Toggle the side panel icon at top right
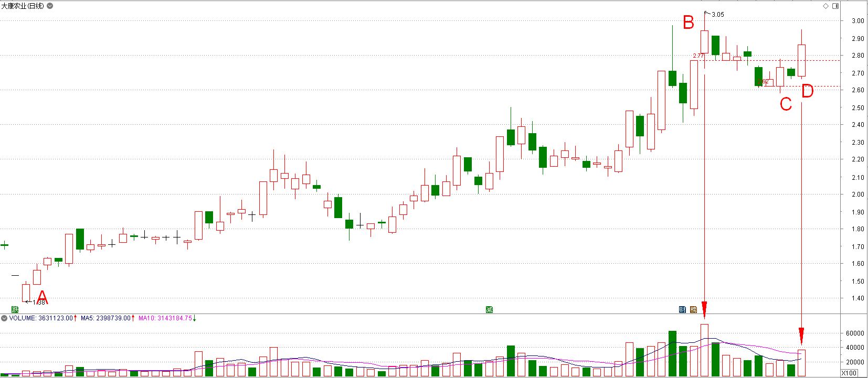Screen dimensions: 868x378 [x=835, y=6]
